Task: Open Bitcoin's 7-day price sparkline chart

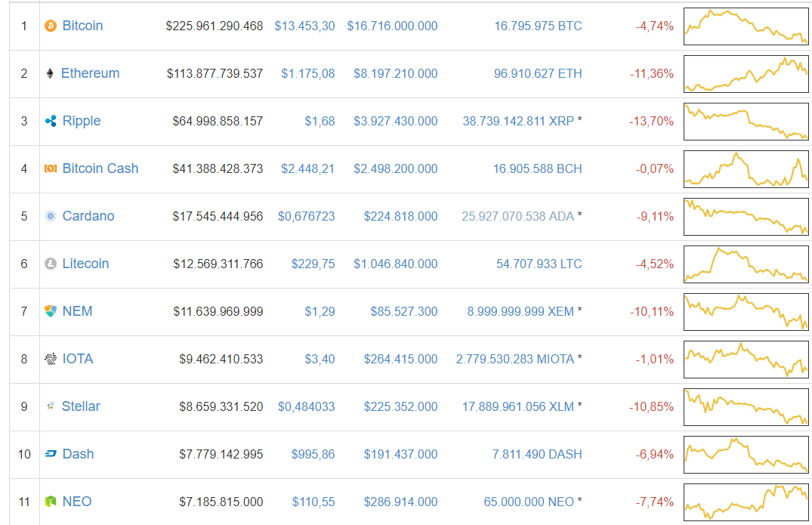Action: click(746, 26)
